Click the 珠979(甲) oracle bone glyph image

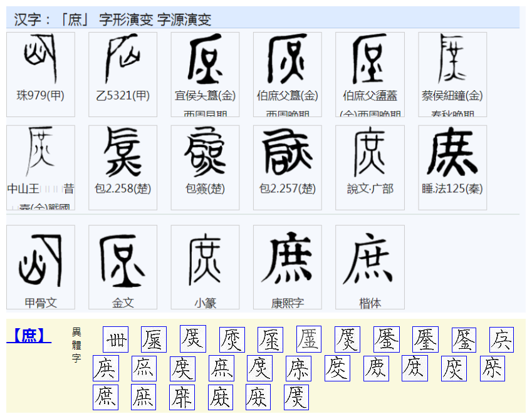pyautogui.click(x=39, y=59)
